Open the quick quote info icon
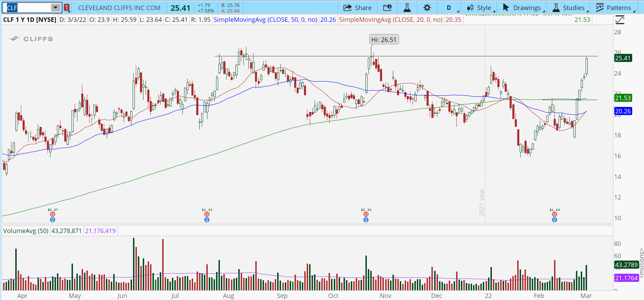This screenshot has width=644, height=300. [x=387, y=8]
